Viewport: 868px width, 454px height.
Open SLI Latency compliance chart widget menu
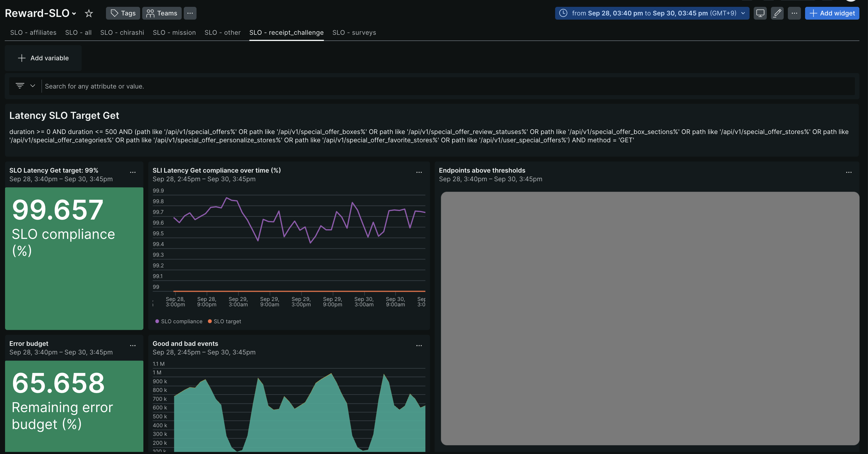pyautogui.click(x=419, y=172)
